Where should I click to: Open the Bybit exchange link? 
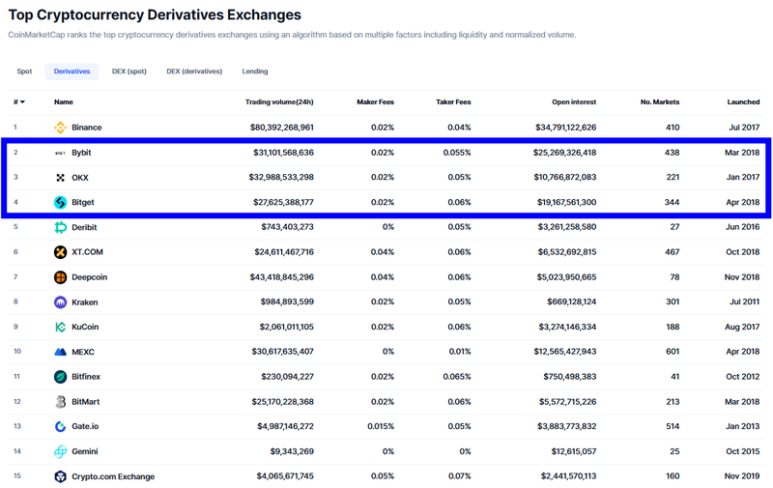pyautogui.click(x=81, y=153)
